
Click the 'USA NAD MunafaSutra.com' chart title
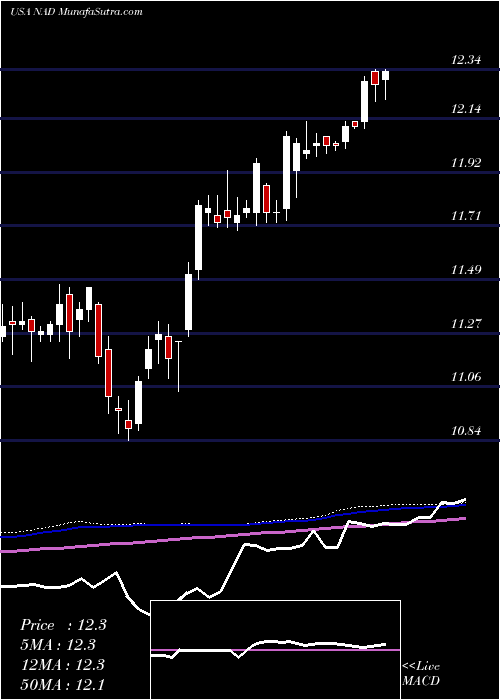76,12
